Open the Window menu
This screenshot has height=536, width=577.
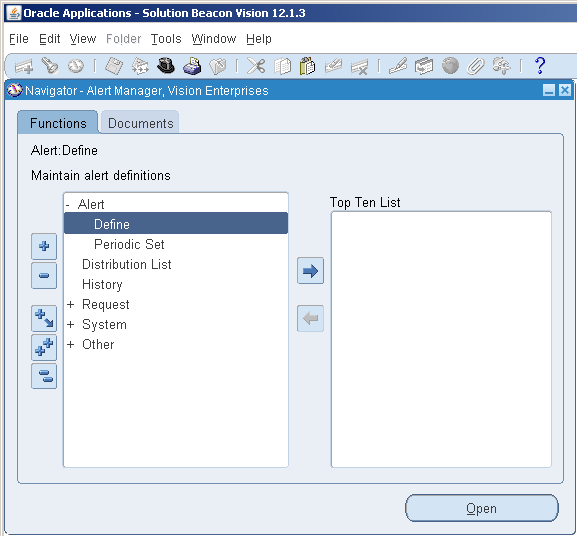pos(214,39)
